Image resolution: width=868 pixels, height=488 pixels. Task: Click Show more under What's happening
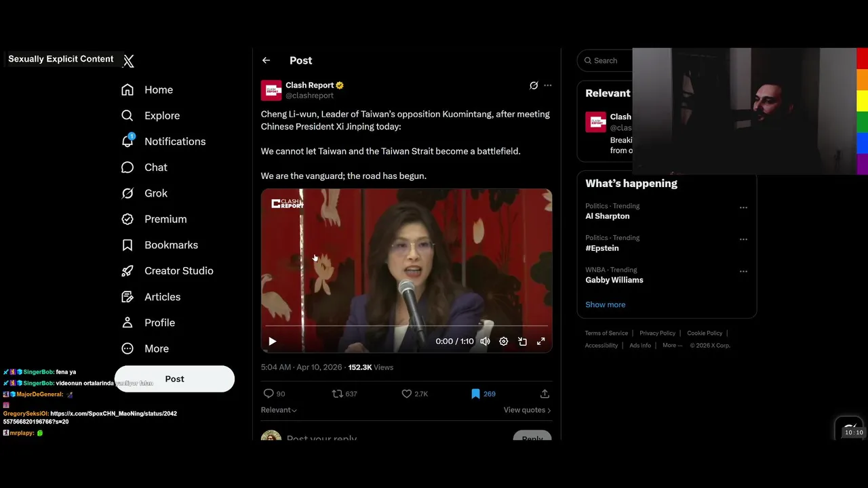(x=606, y=304)
